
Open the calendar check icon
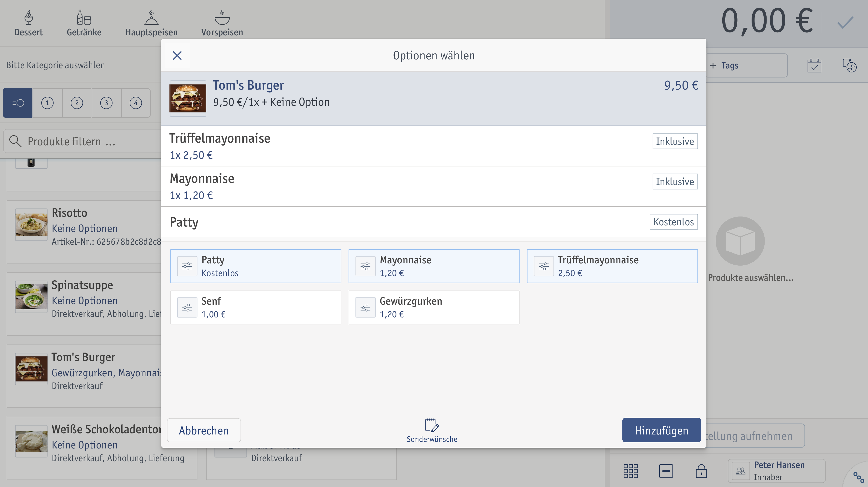click(x=814, y=66)
